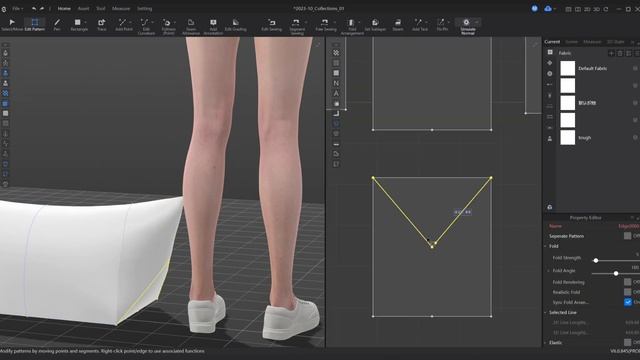
Task: Uncheck Sync Fold Arrangement checkbox
Action: [627, 302]
